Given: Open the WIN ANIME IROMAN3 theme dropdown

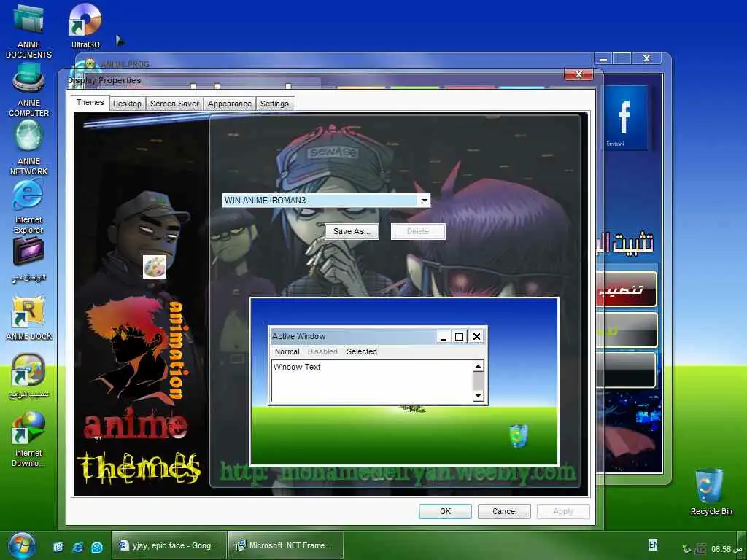Looking at the screenshot, I should tap(326, 201).
